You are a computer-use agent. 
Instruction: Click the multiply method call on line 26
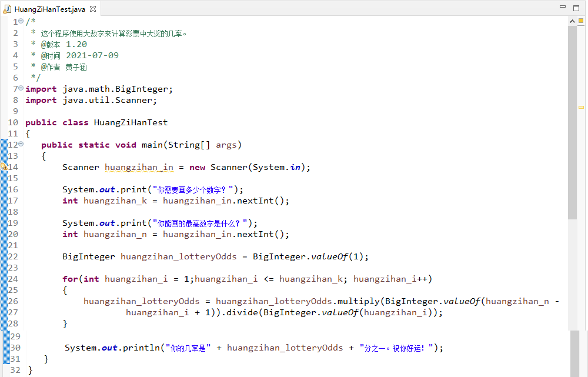click(x=359, y=301)
